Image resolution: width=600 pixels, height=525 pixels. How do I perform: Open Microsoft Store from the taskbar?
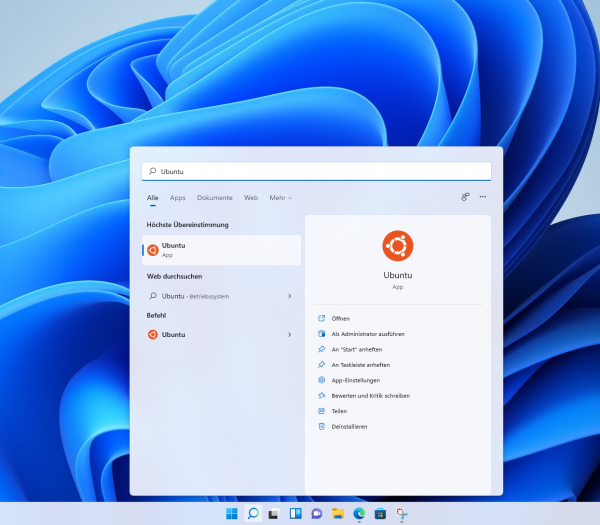[380, 514]
